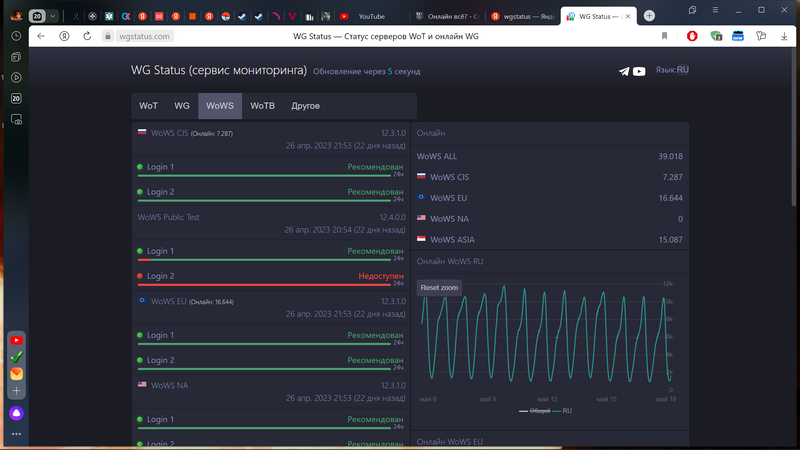Toggle the Общий series in chart legend
Screen dimensions: 800x450
click(540, 411)
